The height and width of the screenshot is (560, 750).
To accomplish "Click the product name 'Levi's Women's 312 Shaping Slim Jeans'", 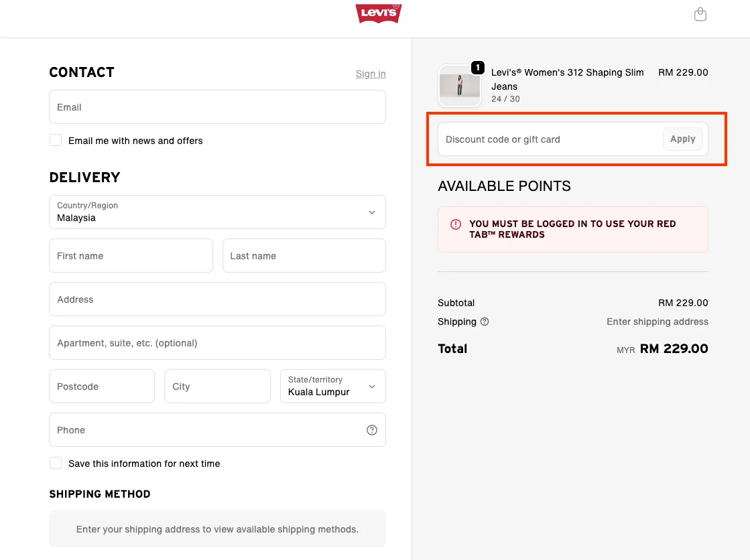I will point(567,80).
